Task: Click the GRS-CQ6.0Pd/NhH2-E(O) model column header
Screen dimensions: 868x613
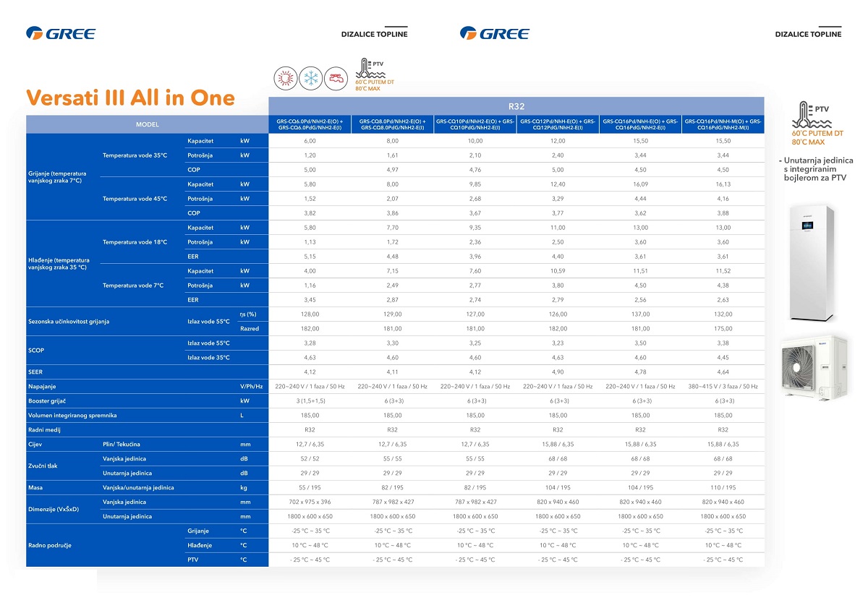Action: click(x=310, y=124)
